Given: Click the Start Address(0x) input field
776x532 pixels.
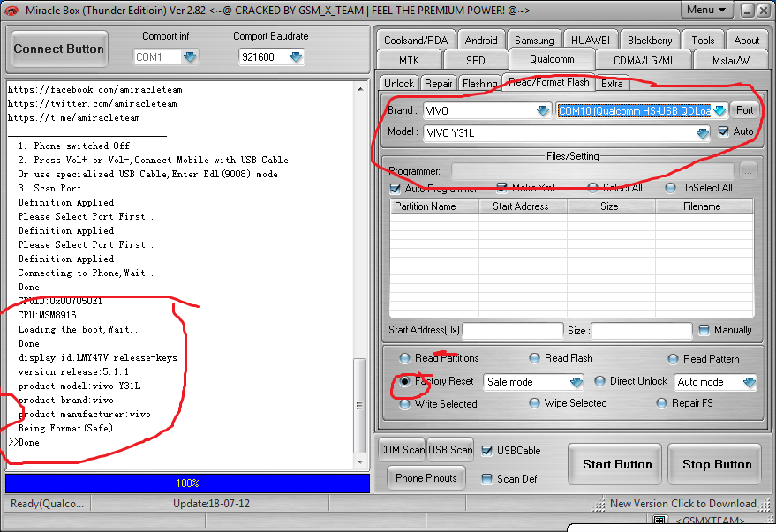Looking at the screenshot, I should tap(513, 330).
